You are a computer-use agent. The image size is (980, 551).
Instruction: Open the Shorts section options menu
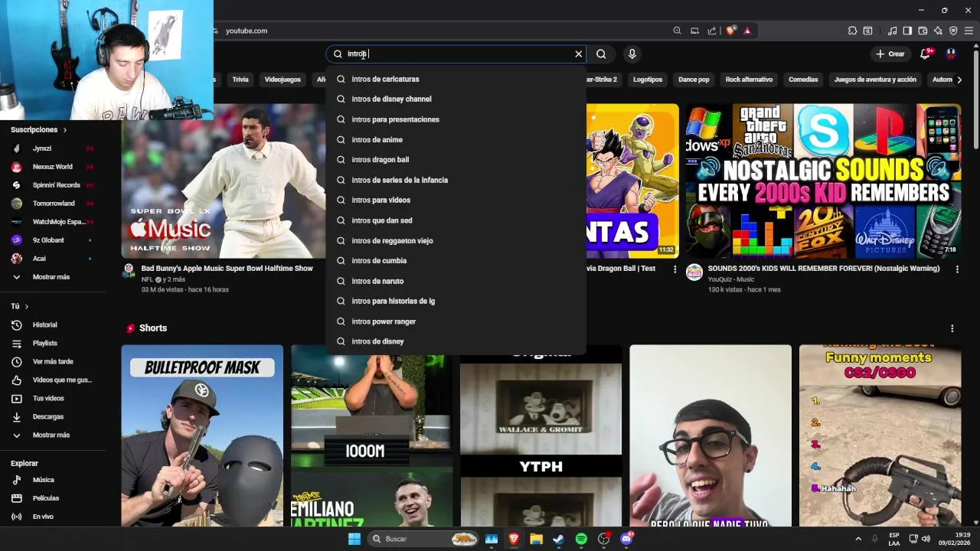coord(952,328)
